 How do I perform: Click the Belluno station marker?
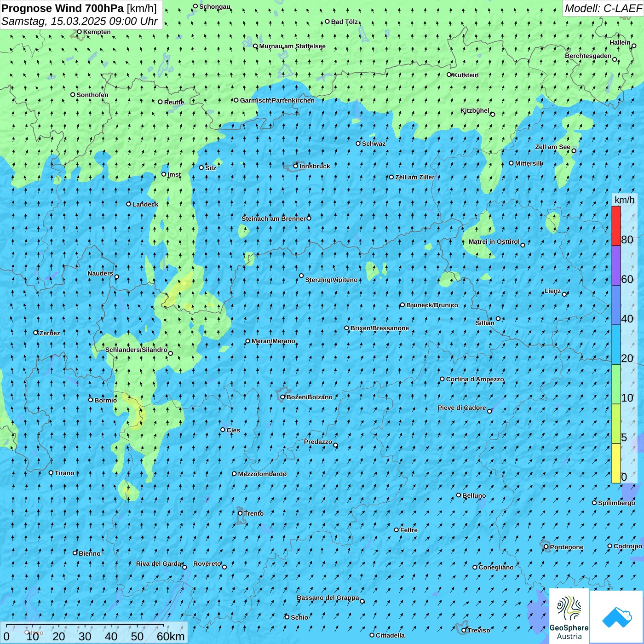(x=459, y=495)
